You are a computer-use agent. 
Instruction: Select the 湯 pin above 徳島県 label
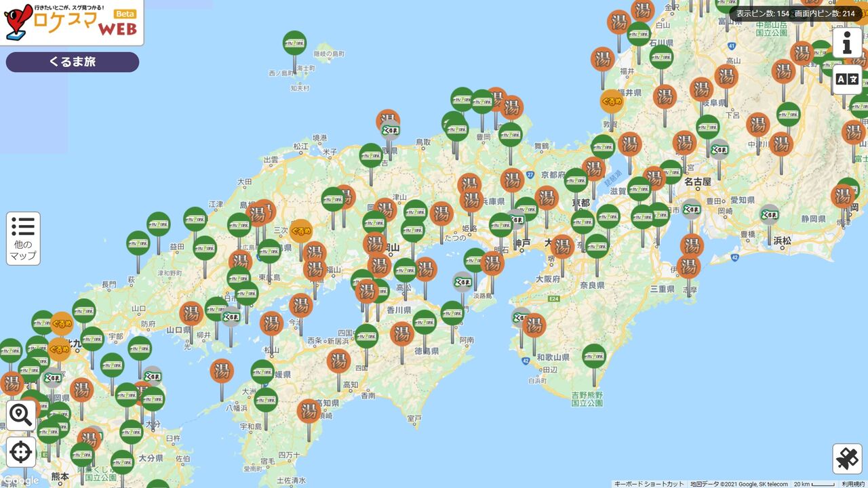click(401, 333)
